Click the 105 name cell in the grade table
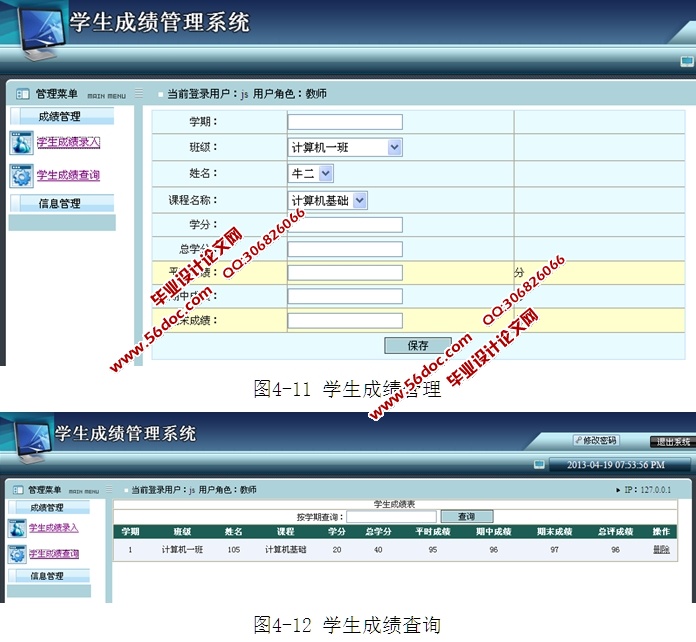The height and width of the screenshot is (642, 696). 233,550
